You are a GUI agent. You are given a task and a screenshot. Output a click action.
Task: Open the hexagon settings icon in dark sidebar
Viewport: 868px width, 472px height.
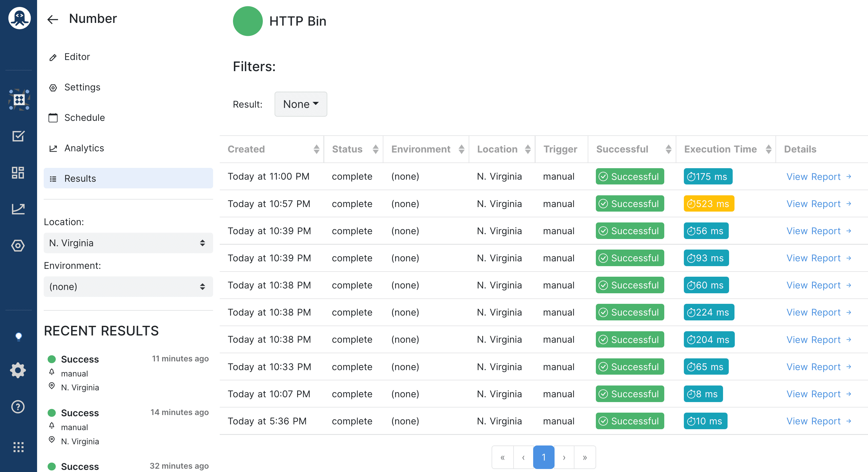click(x=18, y=245)
